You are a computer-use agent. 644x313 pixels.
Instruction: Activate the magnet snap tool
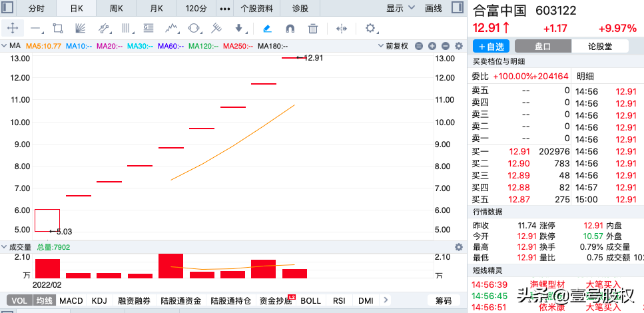tap(290, 29)
